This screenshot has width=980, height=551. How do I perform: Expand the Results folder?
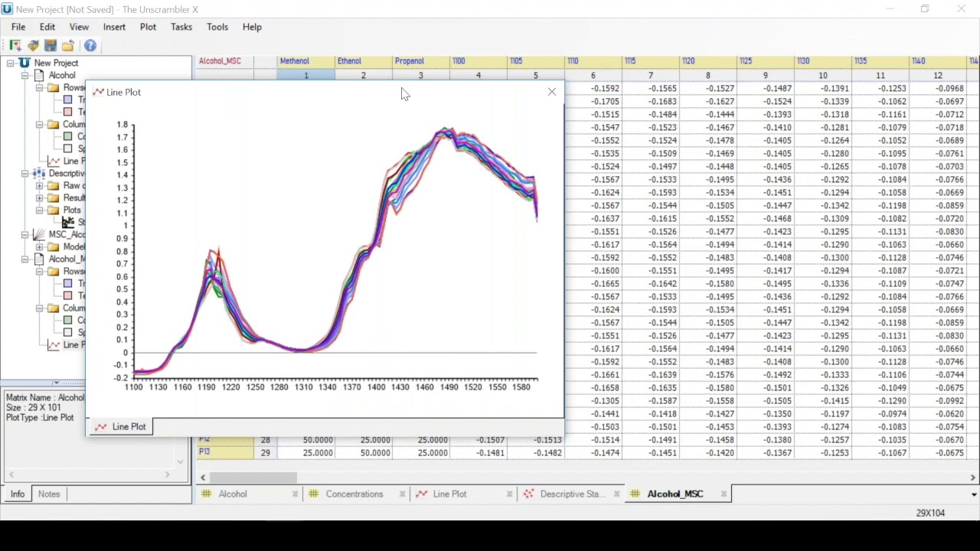tap(39, 197)
